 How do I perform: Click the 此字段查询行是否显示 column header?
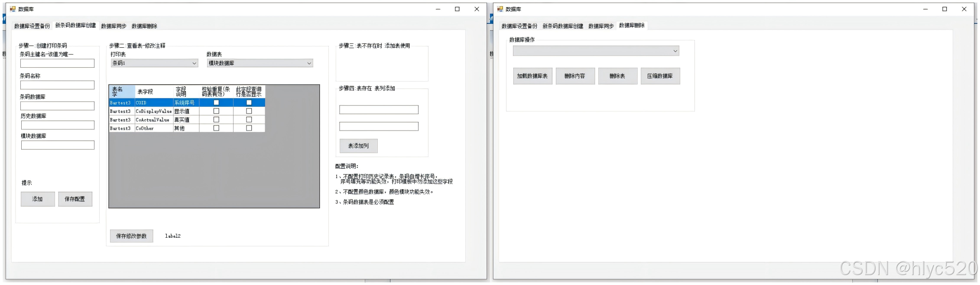click(x=249, y=92)
